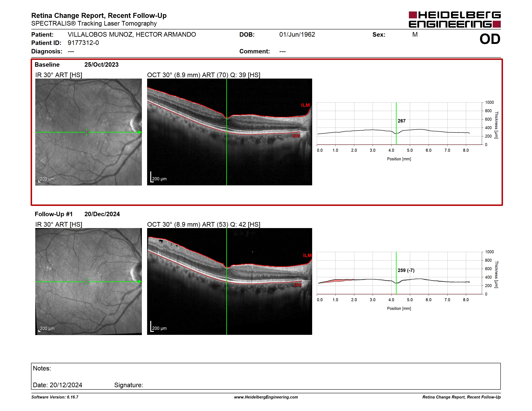The image size is (532, 411).
Task: Click the 200 µm scale bar in Baseline OCT
Action: click(158, 177)
